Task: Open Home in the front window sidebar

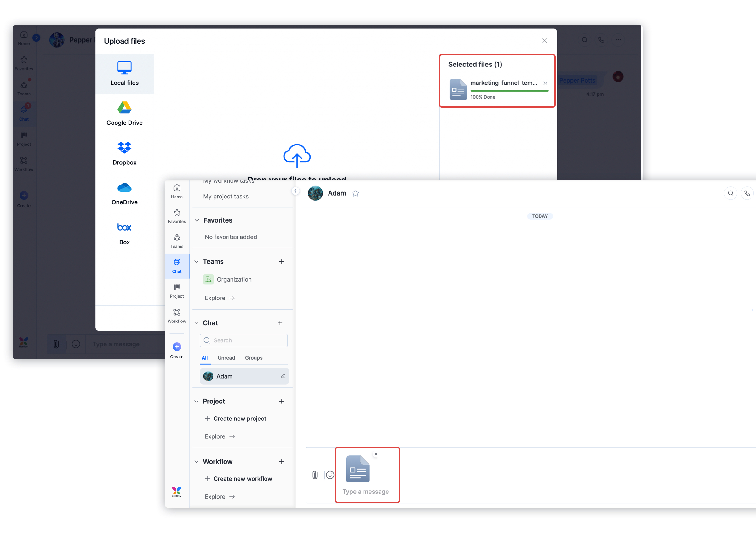Action: pos(177,191)
